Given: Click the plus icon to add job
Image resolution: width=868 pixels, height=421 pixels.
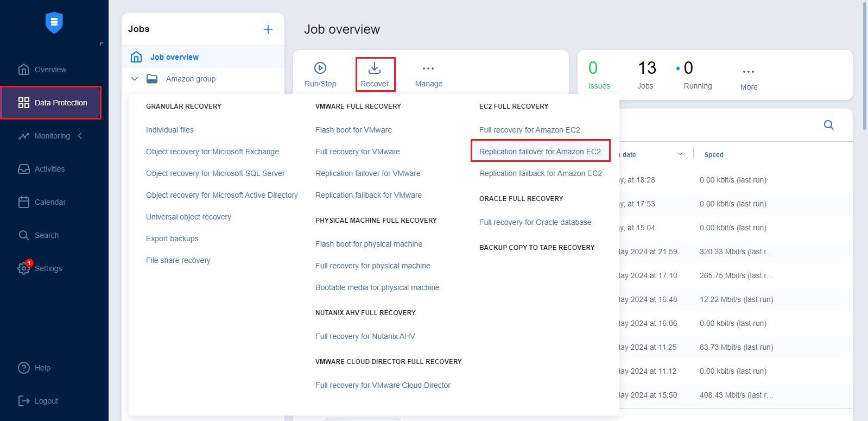Looking at the screenshot, I should pos(268,29).
